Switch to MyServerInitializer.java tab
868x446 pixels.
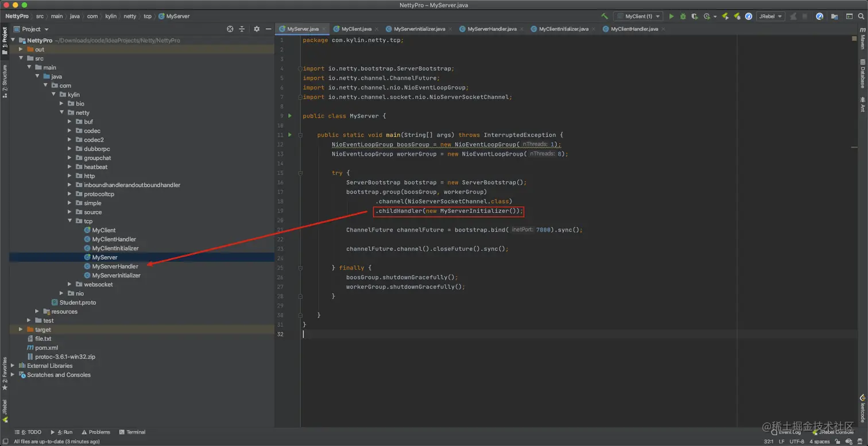419,29
